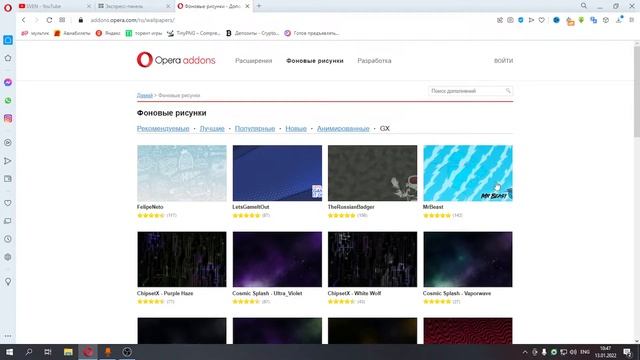
Task: Open the Яндекс bookmark in bookmarks bar
Action: point(108,33)
